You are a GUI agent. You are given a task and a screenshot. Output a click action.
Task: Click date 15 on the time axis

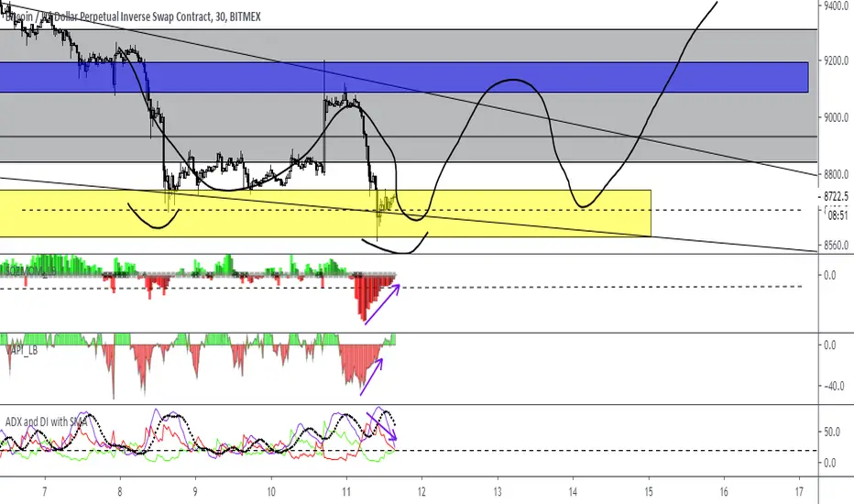(649, 492)
